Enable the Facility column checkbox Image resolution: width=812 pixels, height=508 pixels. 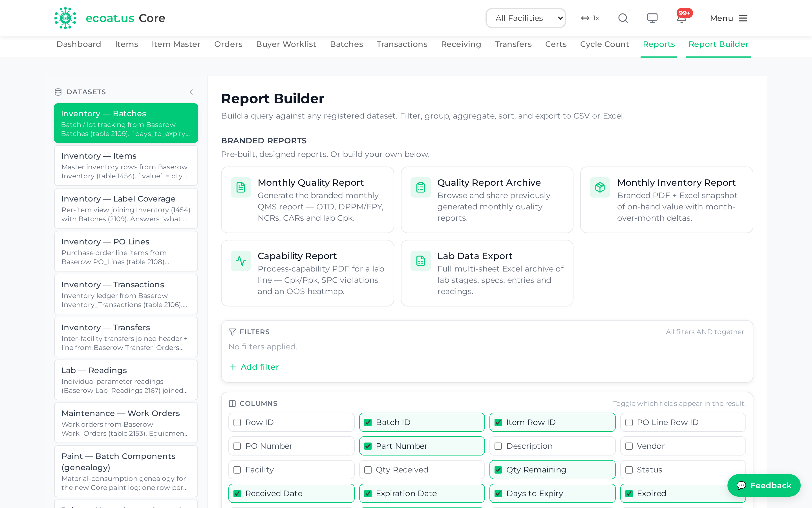237,470
